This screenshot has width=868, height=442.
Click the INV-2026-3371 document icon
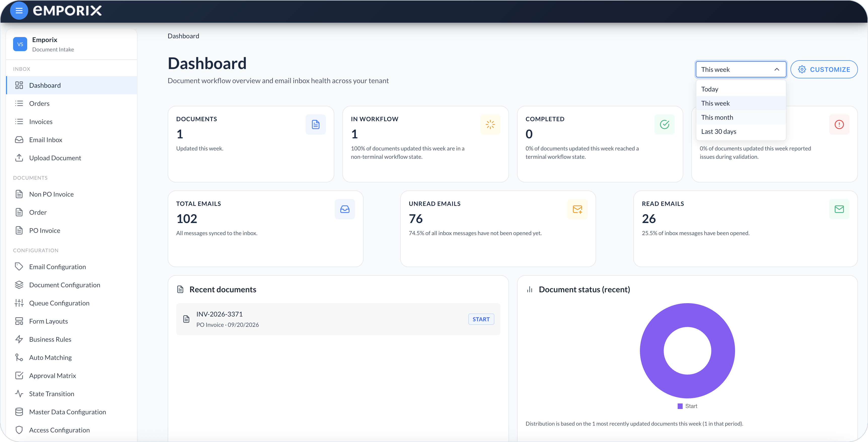(186, 319)
